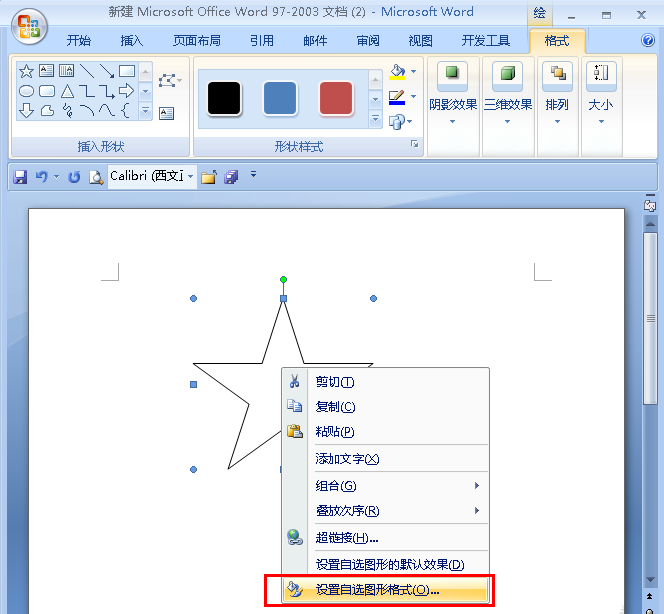The height and width of the screenshot is (614, 664).
Task: Expand the shapes gallery more button
Action: click(x=145, y=111)
